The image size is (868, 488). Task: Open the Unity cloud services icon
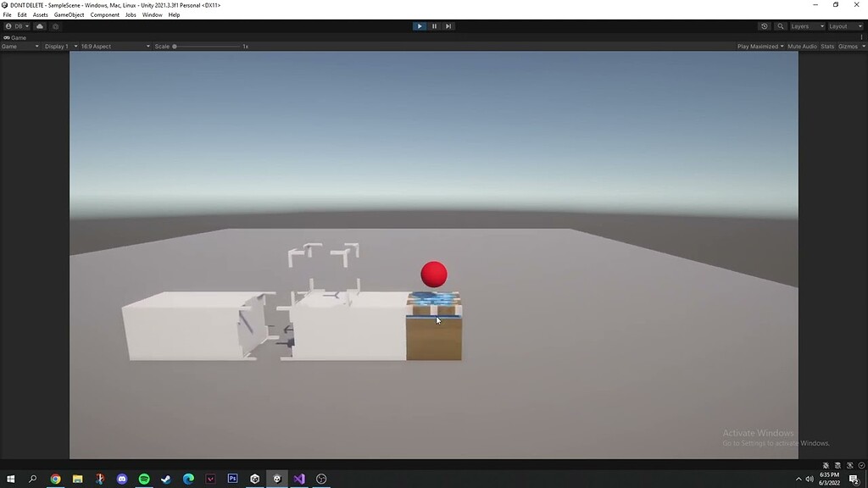pos(39,25)
